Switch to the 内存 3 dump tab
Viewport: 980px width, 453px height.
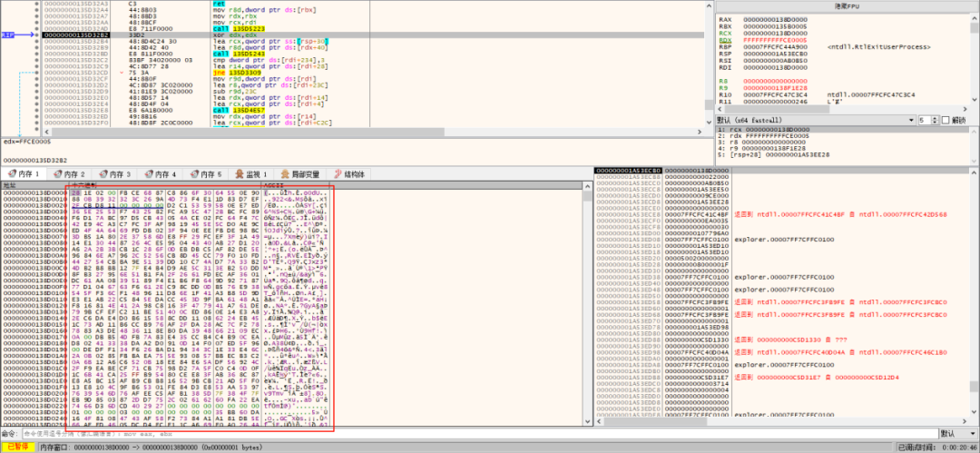[115, 174]
